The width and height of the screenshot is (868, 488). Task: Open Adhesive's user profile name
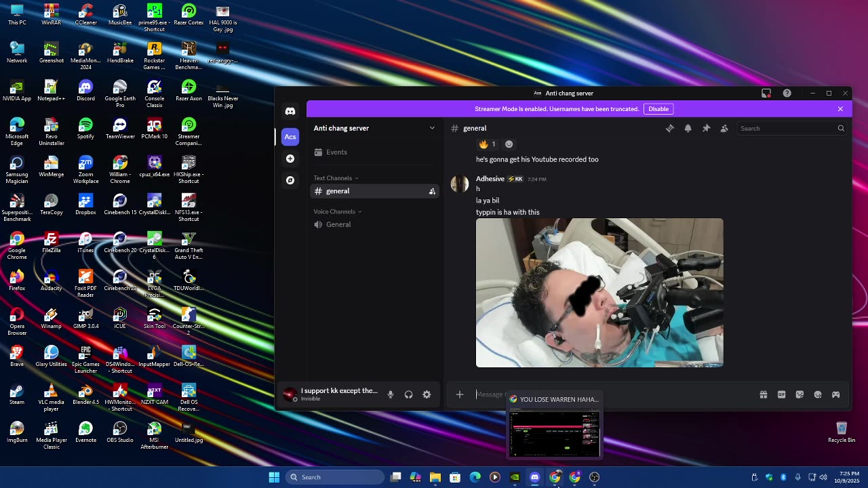click(490, 179)
